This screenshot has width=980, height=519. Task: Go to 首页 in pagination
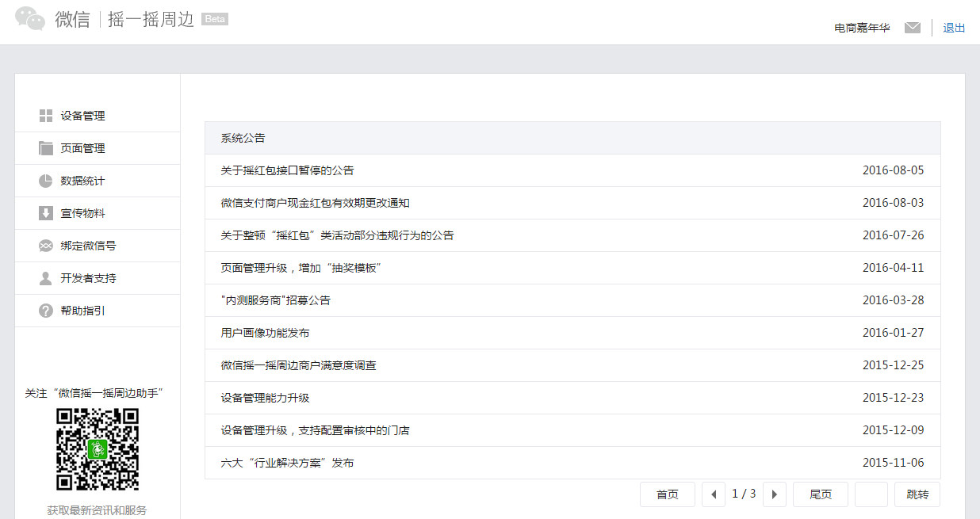(667, 494)
